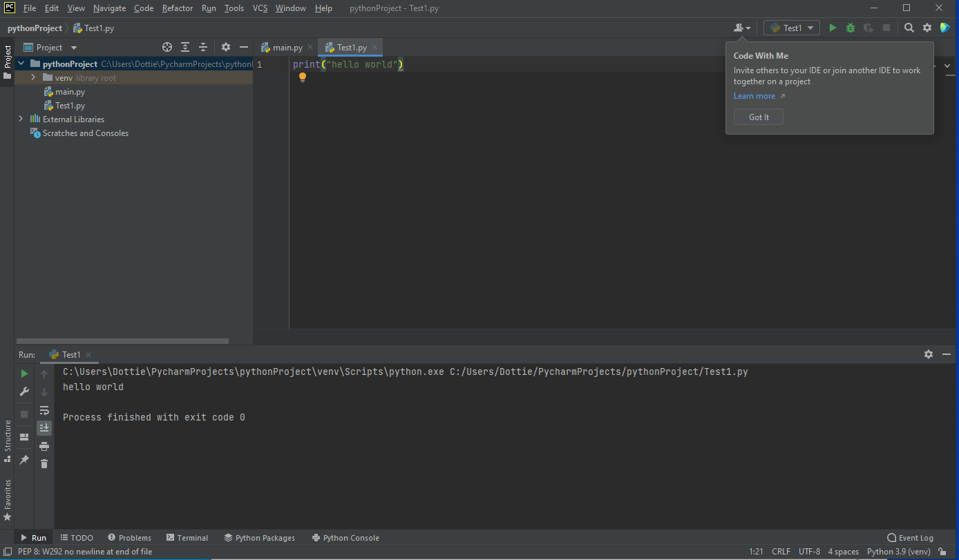Open the 4 spaces indent selector

(x=843, y=552)
